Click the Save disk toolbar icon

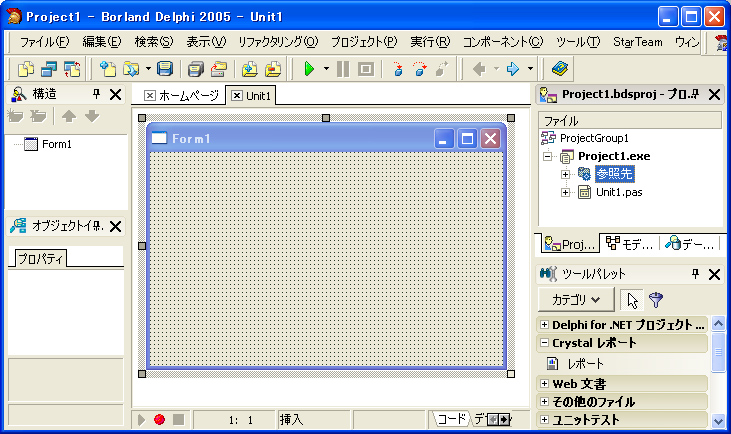click(x=164, y=69)
